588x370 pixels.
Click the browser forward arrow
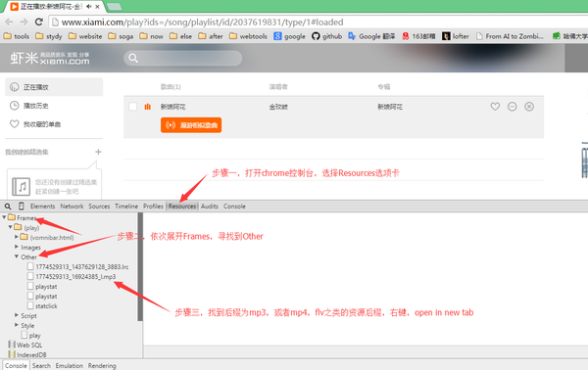[x=24, y=23]
